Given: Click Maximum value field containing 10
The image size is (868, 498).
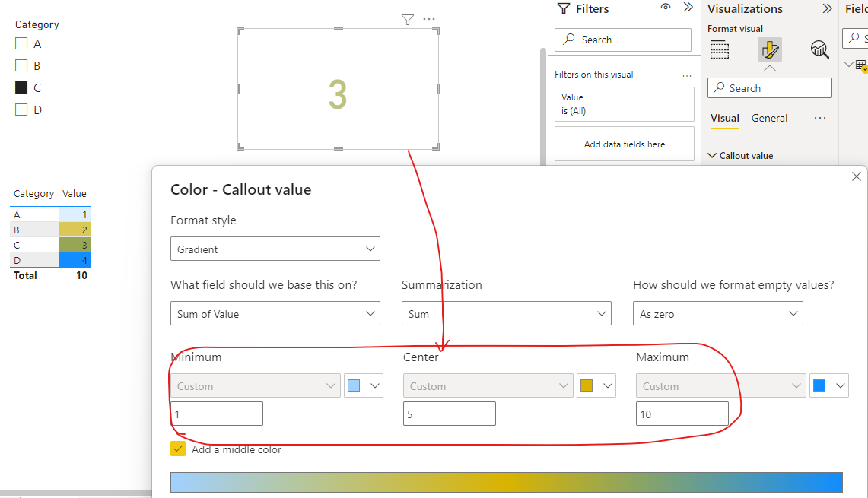Looking at the screenshot, I should (682, 414).
